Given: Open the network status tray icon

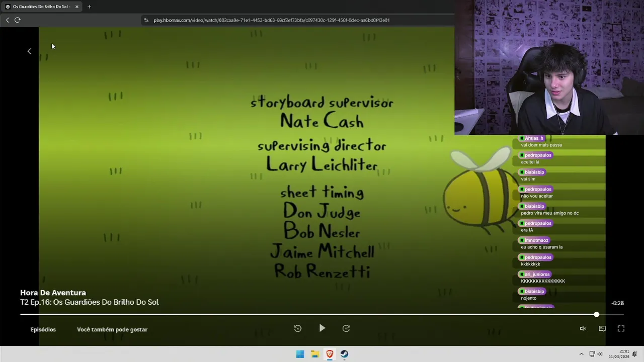Looking at the screenshot, I should point(592,354).
